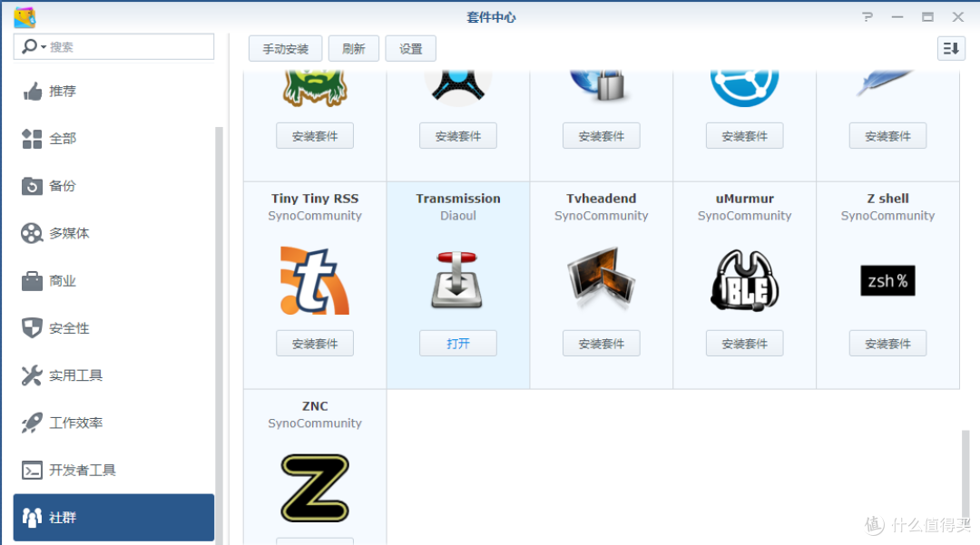Image resolution: width=980 pixels, height=545 pixels.
Task: Install the Tvheadend package
Action: coord(602,344)
